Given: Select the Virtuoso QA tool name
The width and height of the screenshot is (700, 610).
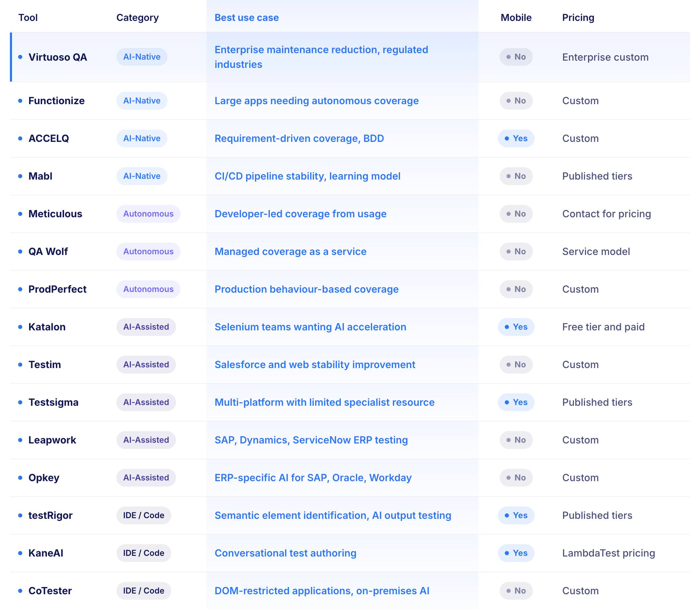Looking at the screenshot, I should coord(58,57).
